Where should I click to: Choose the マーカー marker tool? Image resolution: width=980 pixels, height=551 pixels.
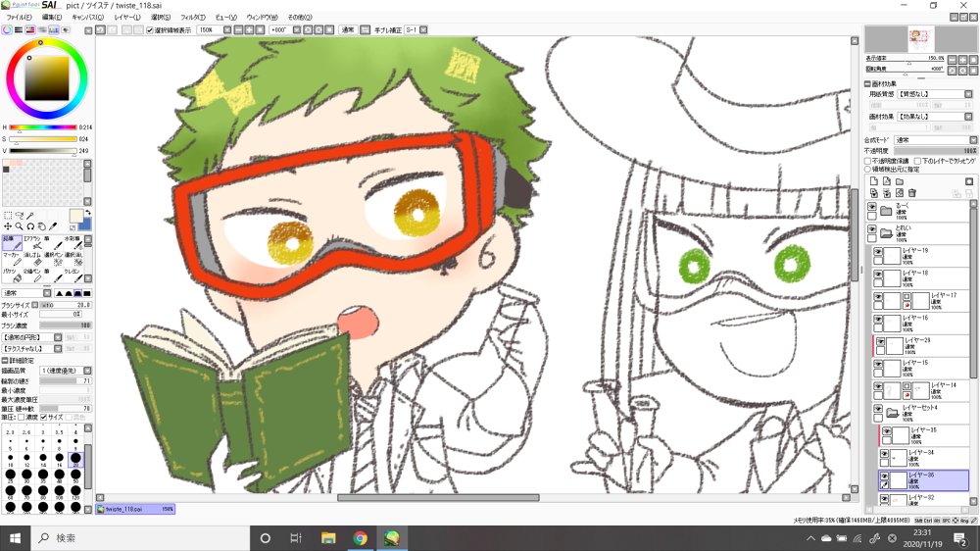(x=12, y=258)
